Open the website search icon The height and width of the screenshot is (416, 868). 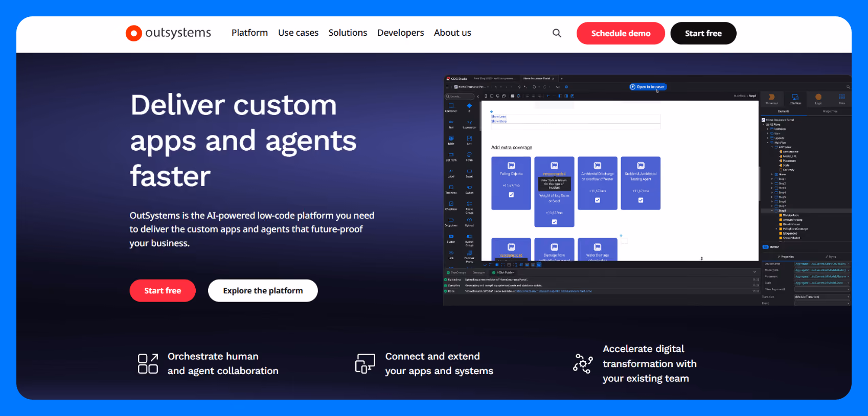pos(557,33)
